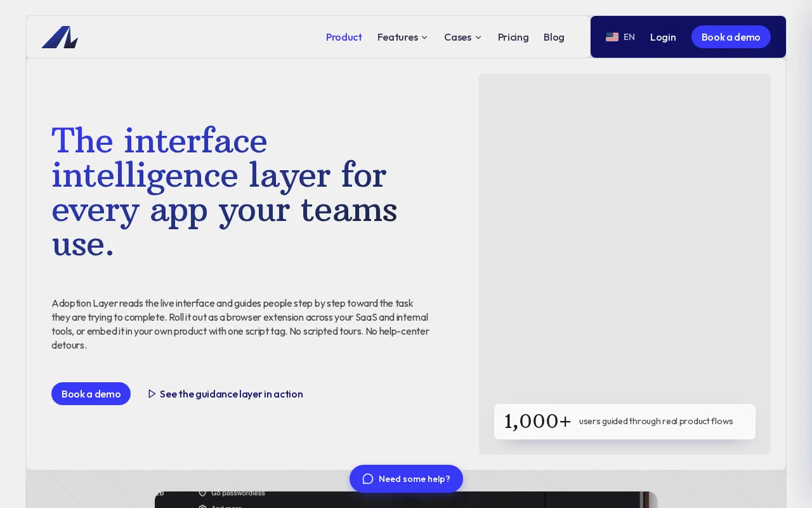The image size is (812, 508).
Task: Click the hero headline text
Action: coord(225,192)
